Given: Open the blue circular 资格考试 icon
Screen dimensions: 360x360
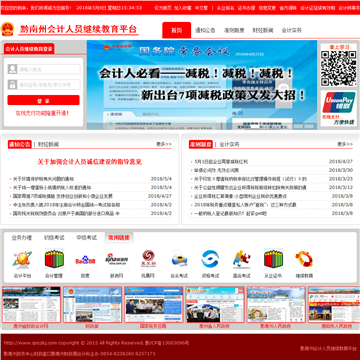Looking at the screenshot, I should tap(210, 259).
